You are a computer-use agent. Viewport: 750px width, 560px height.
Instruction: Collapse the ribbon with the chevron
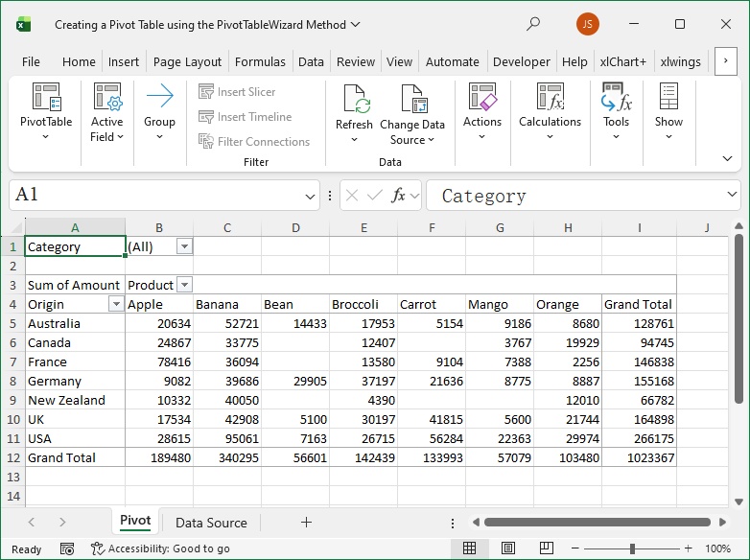(727, 159)
